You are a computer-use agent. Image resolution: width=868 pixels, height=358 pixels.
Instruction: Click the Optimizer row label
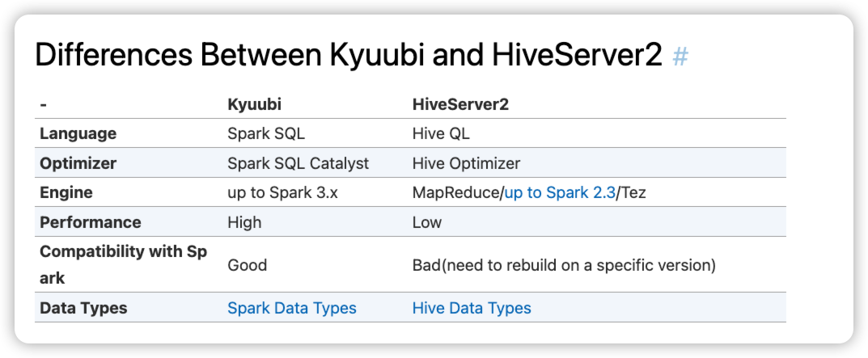(x=78, y=163)
